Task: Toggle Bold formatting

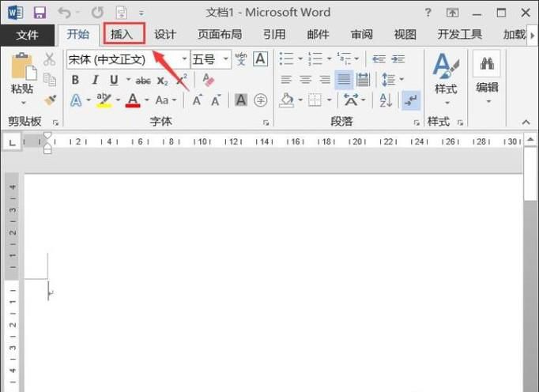Action: [x=75, y=80]
